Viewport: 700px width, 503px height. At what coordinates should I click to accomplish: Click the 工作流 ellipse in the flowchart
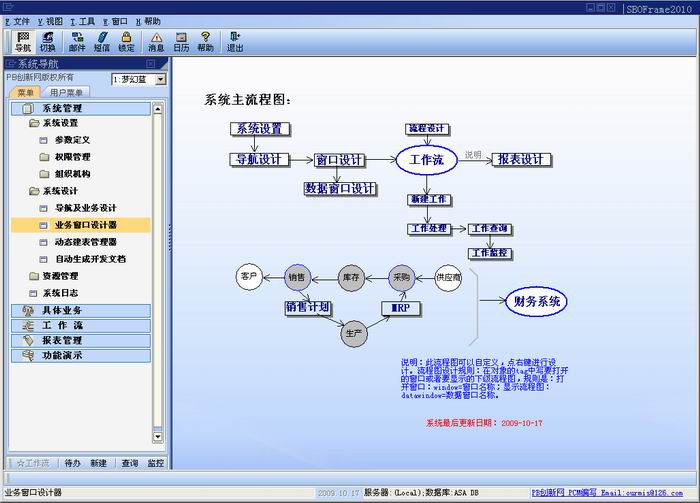427,160
